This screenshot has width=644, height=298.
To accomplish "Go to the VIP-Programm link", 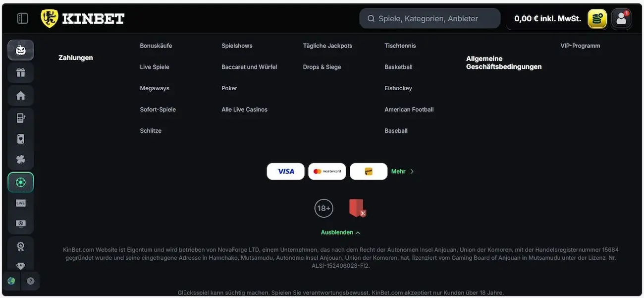I will coord(580,46).
